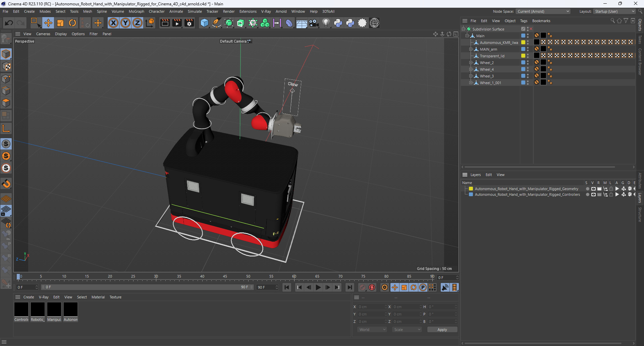Image resolution: width=644 pixels, height=346 pixels.
Task: Open viewport Cameras menu
Action: tap(43, 34)
